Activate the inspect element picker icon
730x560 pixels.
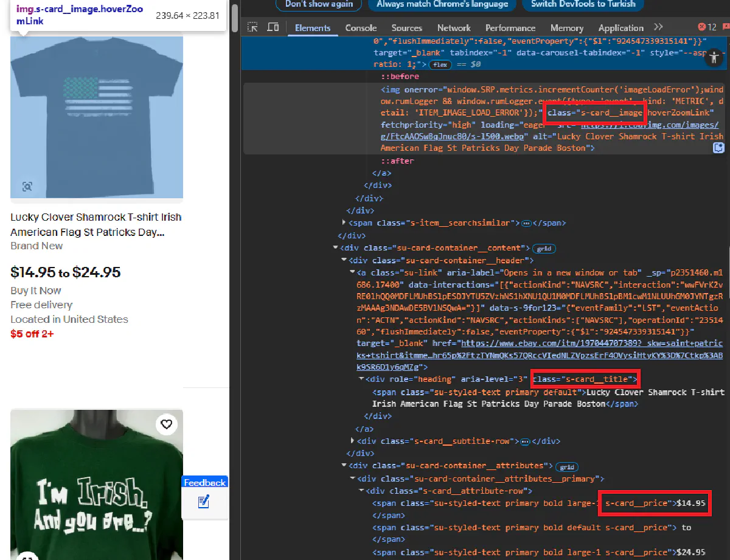pyautogui.click(x=253, y=27)
